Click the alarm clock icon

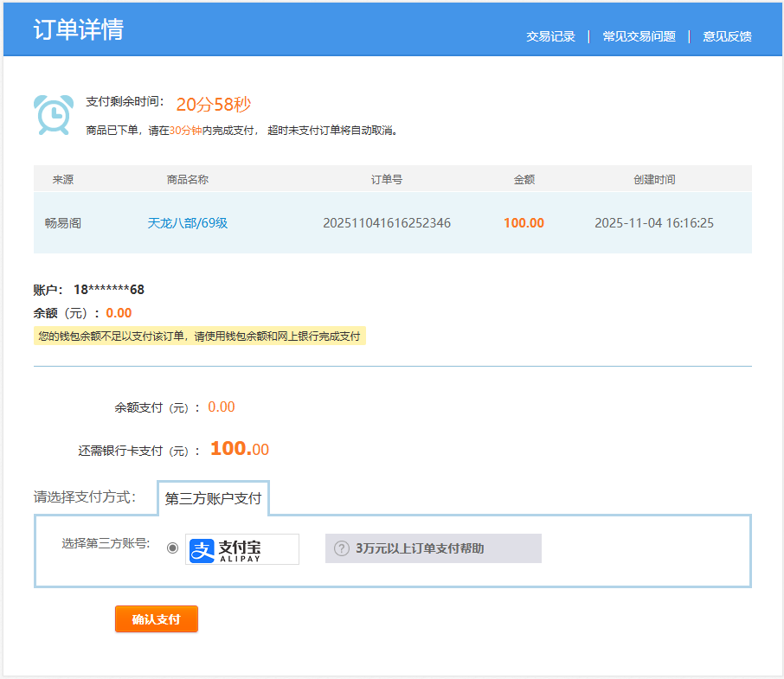(53, 115)
